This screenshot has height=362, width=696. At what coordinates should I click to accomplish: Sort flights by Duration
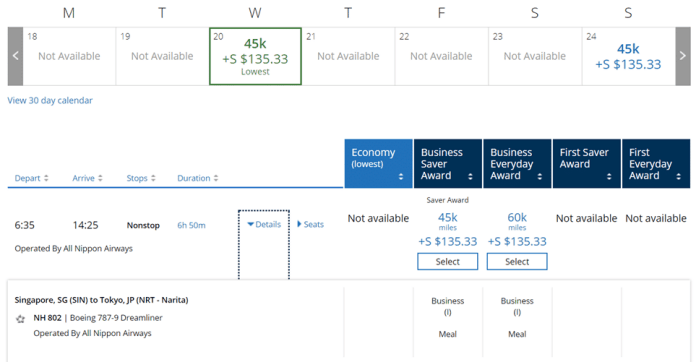198,178
